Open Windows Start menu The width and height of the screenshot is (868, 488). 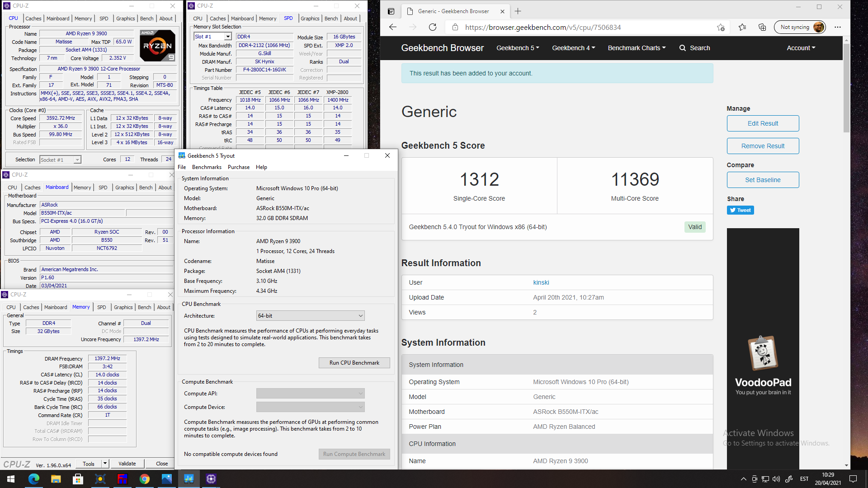click(x=11, y=479)
